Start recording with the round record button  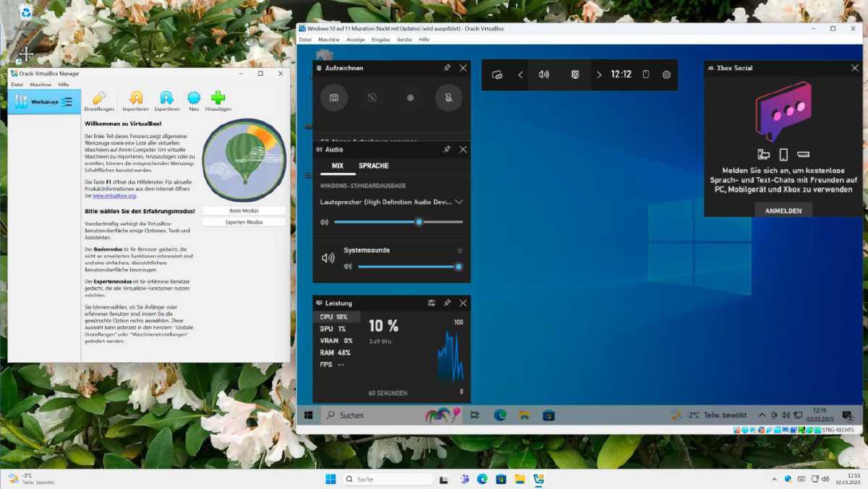click(x=410, y=98)
